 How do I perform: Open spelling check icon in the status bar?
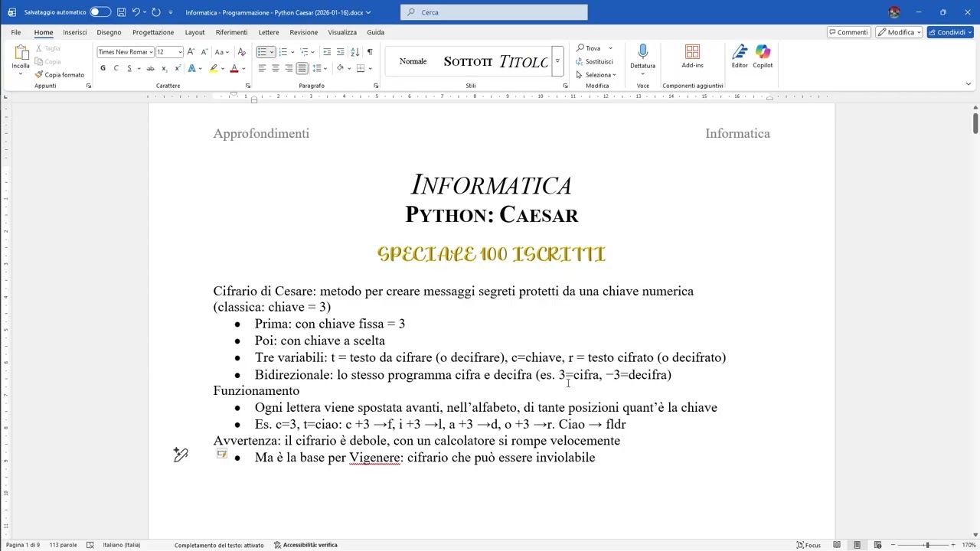tap(90, 545)
